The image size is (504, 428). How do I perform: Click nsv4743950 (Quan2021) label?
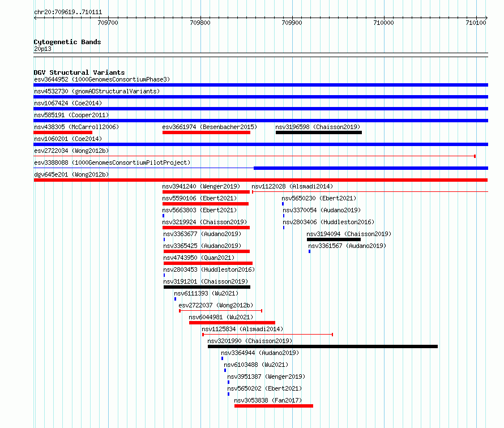click(x=199, y=258)
